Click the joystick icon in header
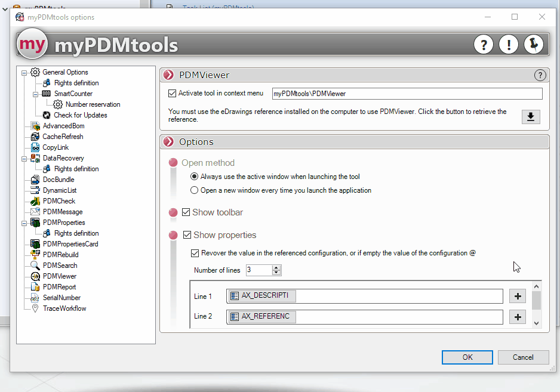 [534, 44]
